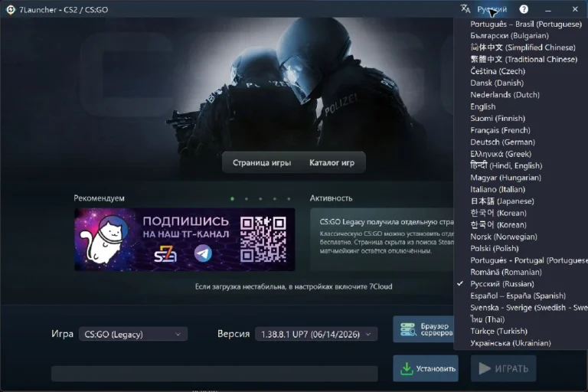Click the translate language icon
The width and height of the screenshot is (588, 392).
tap(465, 9)
